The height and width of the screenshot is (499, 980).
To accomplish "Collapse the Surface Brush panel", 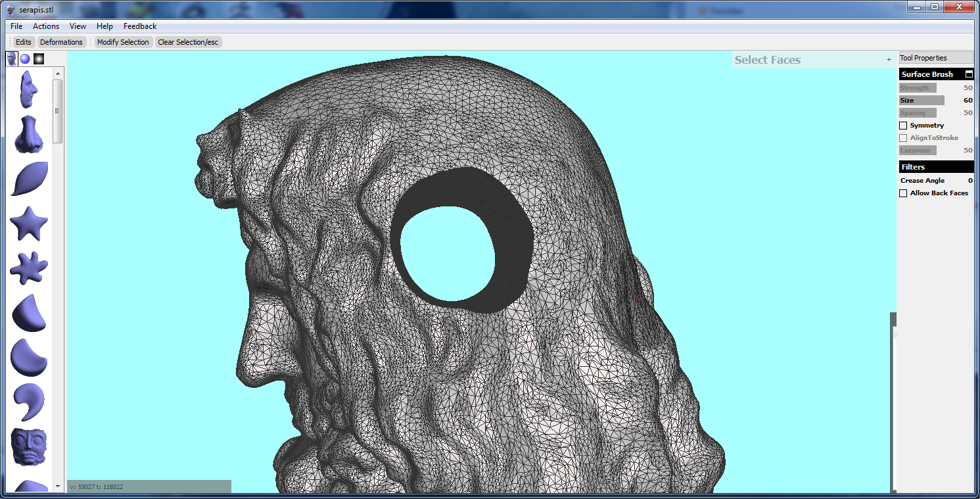I will (969, 74).
